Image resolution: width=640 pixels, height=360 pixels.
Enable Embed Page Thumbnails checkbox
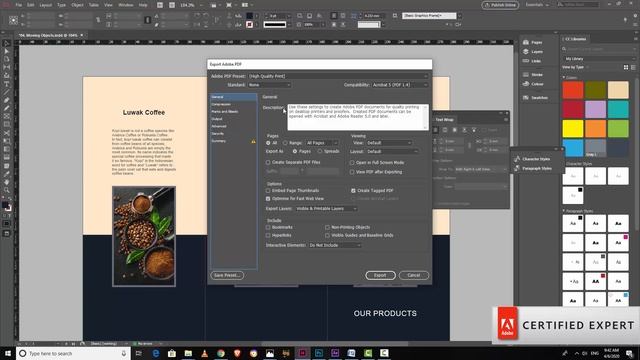(x=268, y=191)
